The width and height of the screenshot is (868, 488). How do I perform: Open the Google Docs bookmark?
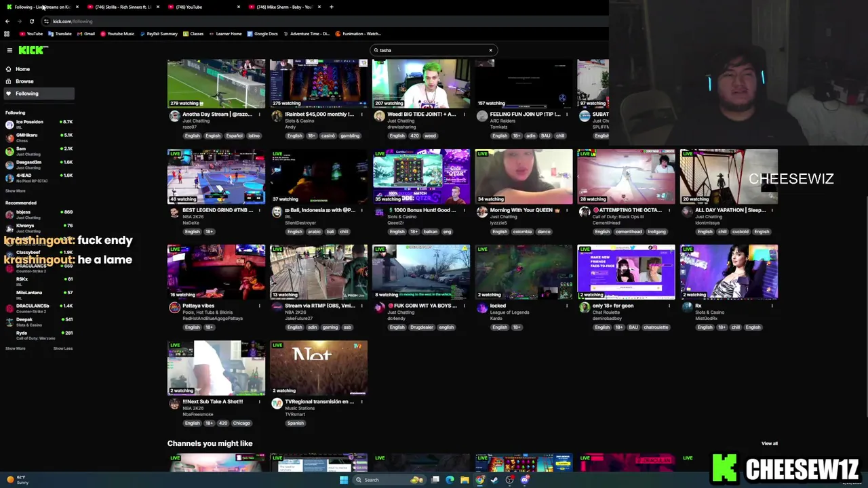pos(262,34)
